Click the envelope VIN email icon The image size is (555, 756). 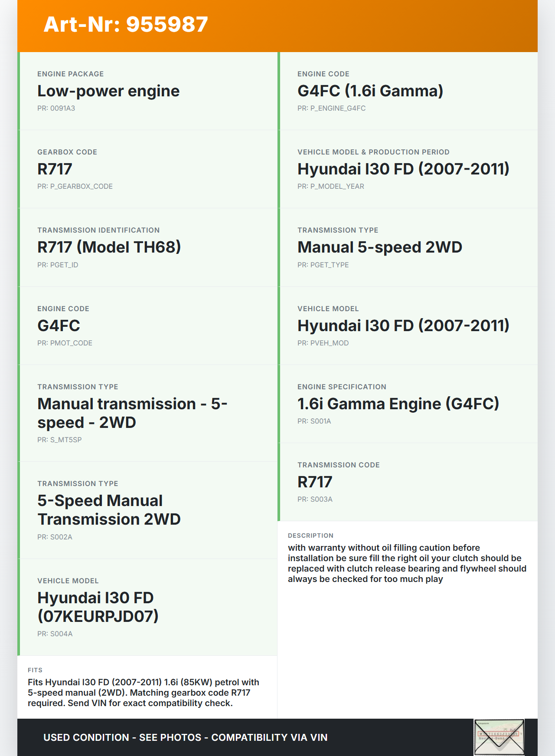[x=499, y=737]
